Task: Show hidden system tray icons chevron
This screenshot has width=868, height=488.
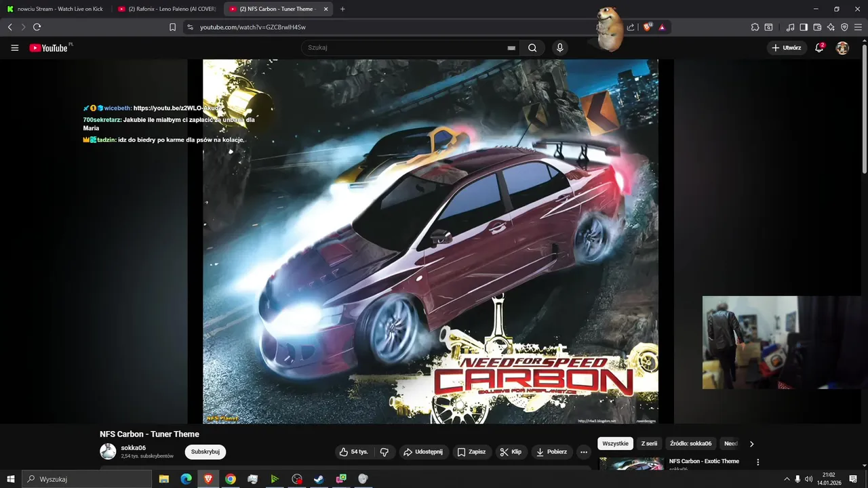Action: (x=787, y=479)
